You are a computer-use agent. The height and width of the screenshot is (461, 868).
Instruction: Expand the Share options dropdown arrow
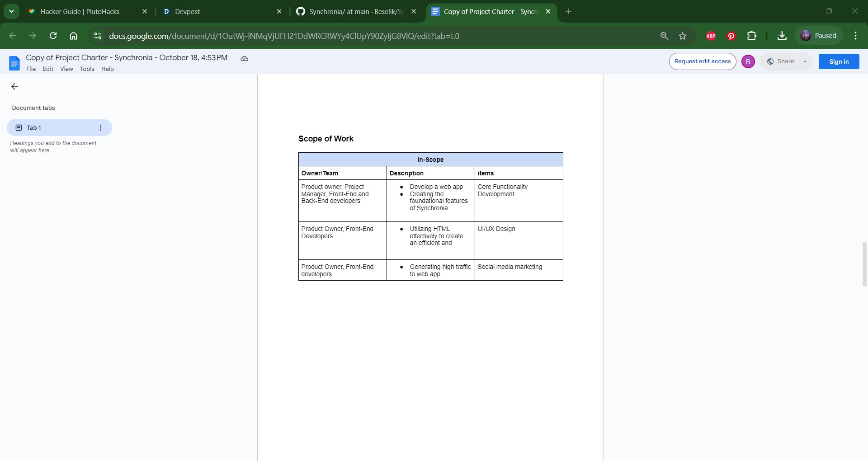(x=805, y=61)
